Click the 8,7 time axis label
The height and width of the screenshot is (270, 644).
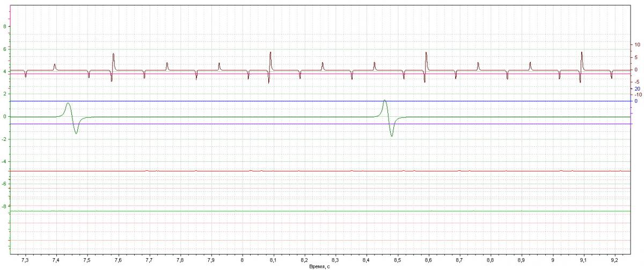coord(459,260)
